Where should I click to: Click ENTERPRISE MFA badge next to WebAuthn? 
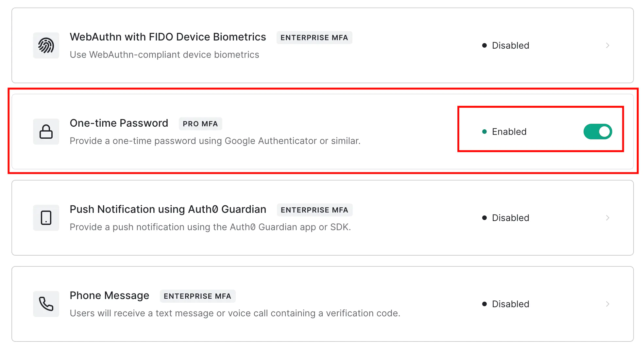pos(314,38)
